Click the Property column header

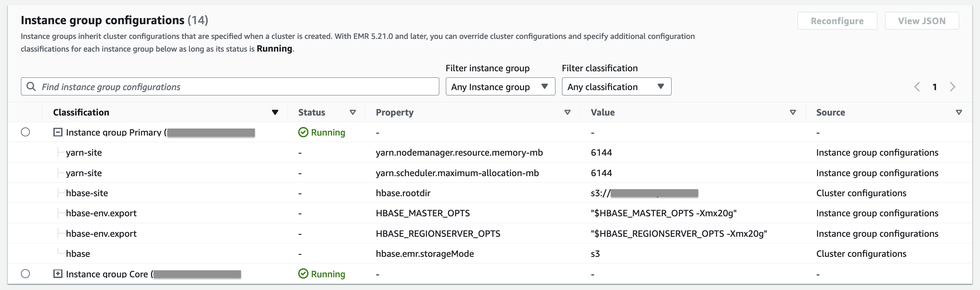click(395, 112)
